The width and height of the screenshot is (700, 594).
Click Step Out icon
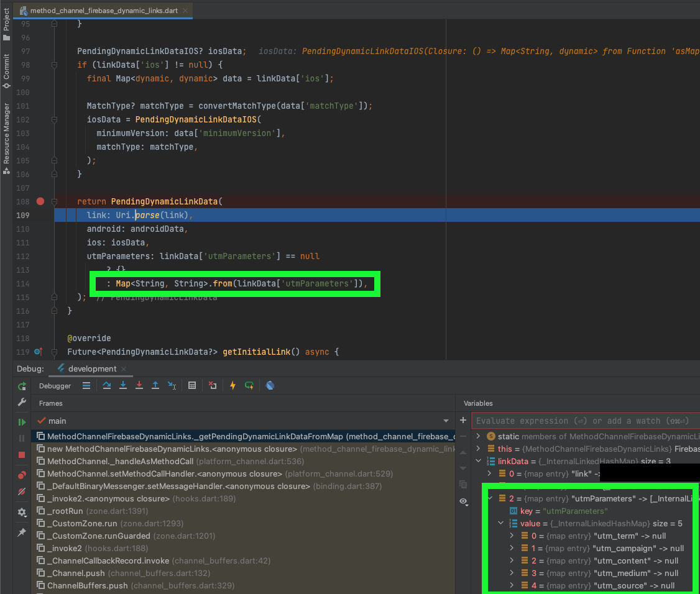[155, 386]
